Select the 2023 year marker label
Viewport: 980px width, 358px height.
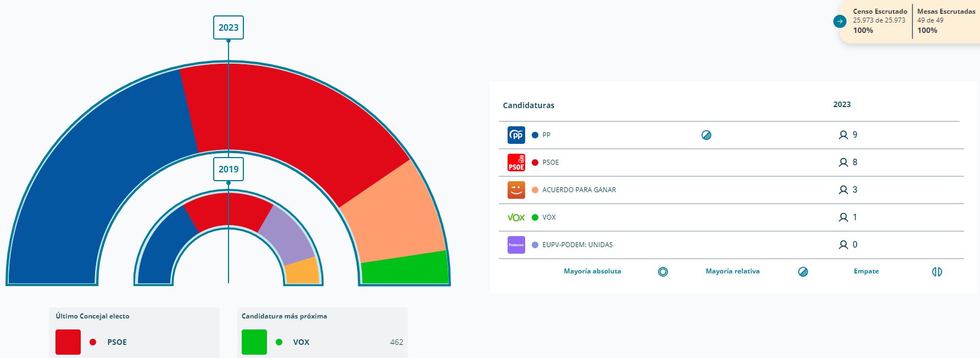(229, 27)
